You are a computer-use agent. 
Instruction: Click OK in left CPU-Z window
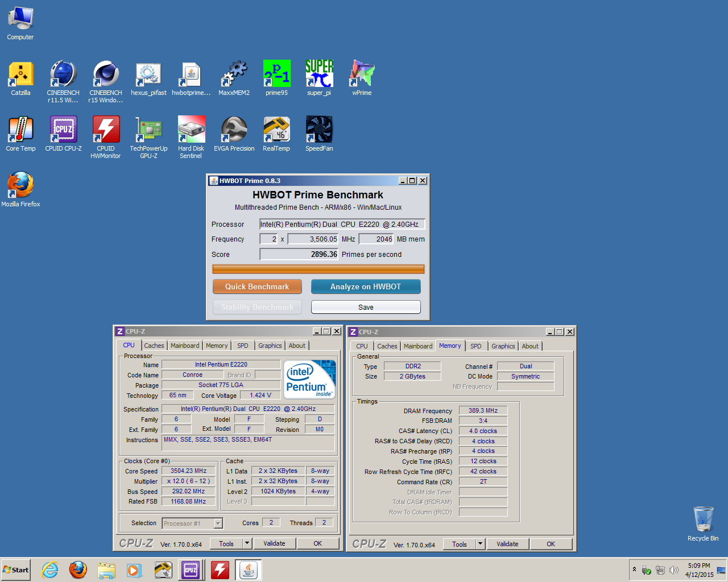coord(318,543)
